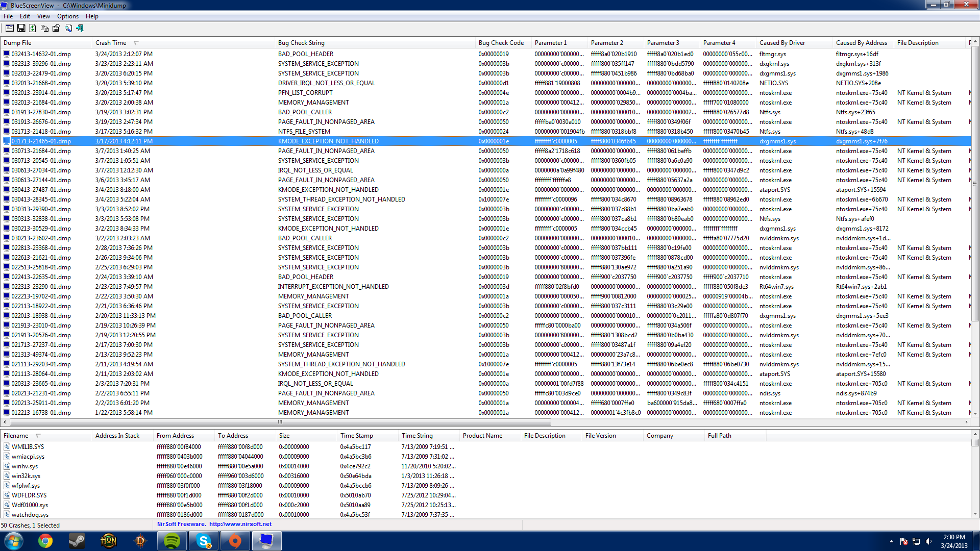Click upper pane scroll right arrow
The height and width of the screenshot is (551, 980).
coord(966,422)
